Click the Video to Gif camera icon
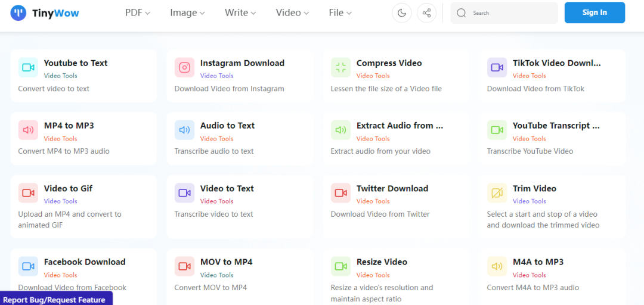Screen dimensions: 644x305 (29, 193)
